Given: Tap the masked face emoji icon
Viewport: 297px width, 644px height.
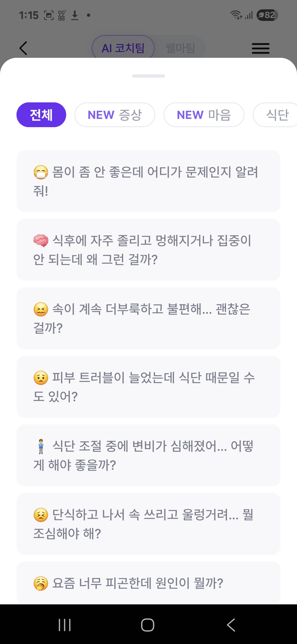Looking at the screenshot, I should tap(41, 172).
